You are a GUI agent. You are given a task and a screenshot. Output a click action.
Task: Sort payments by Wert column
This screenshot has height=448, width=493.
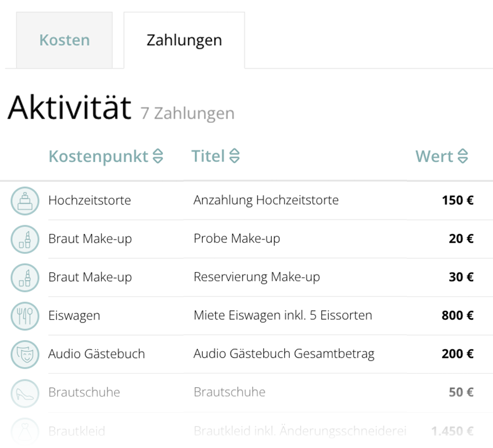(x=442, y=157)
